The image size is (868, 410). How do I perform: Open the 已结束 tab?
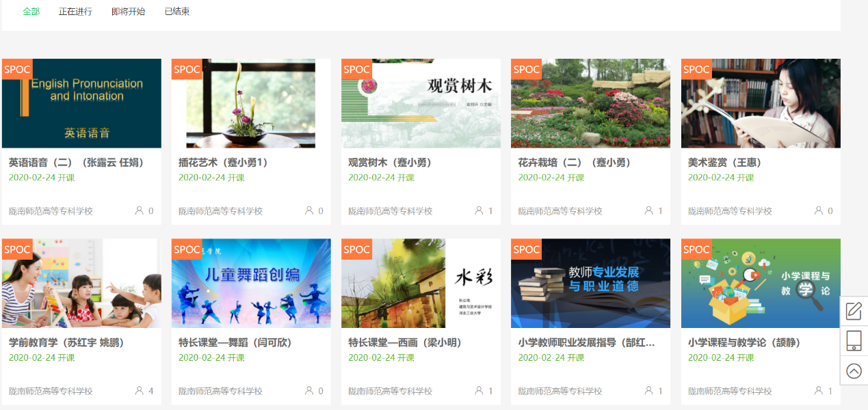pos(177,12)
